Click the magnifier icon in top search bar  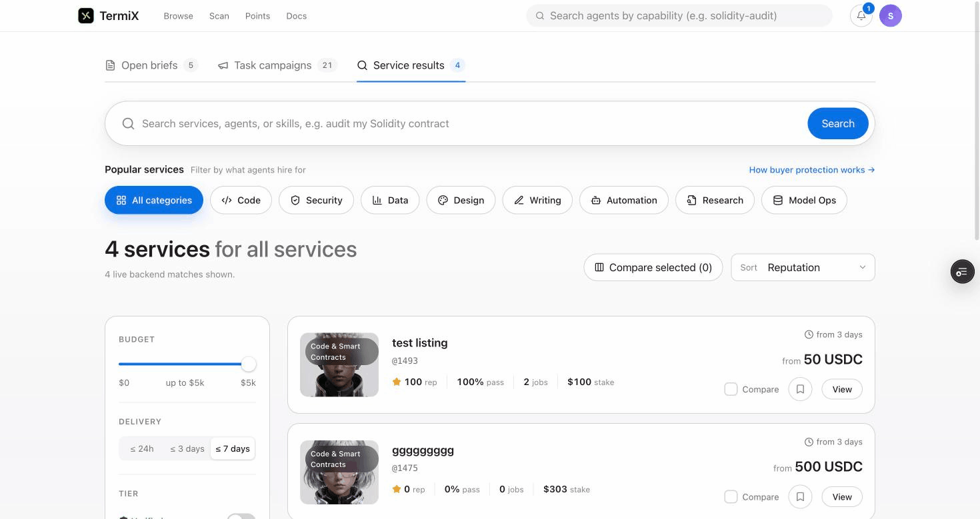[540, 15]
